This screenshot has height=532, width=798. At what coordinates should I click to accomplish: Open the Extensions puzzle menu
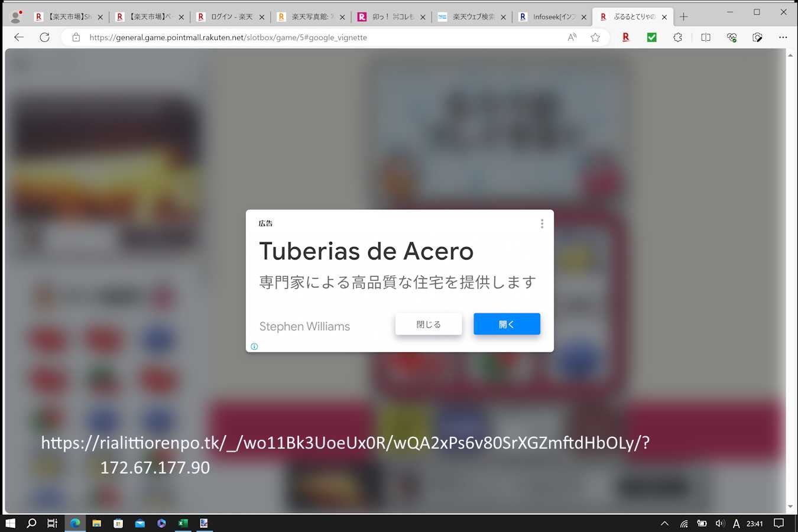click(677, 37)
